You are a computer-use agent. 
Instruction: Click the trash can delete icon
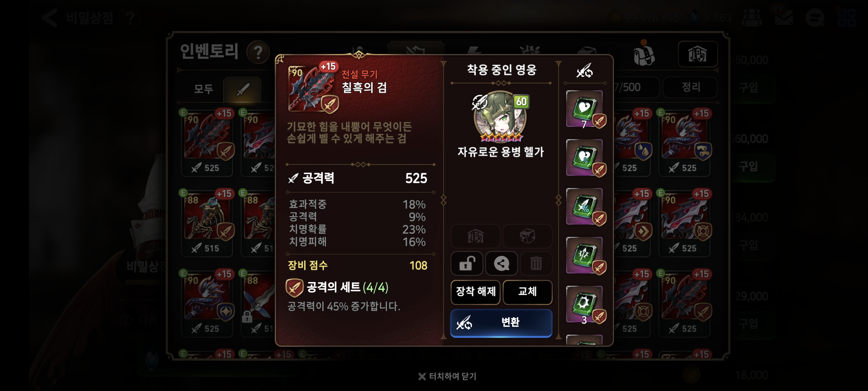[x=536, y=263]
